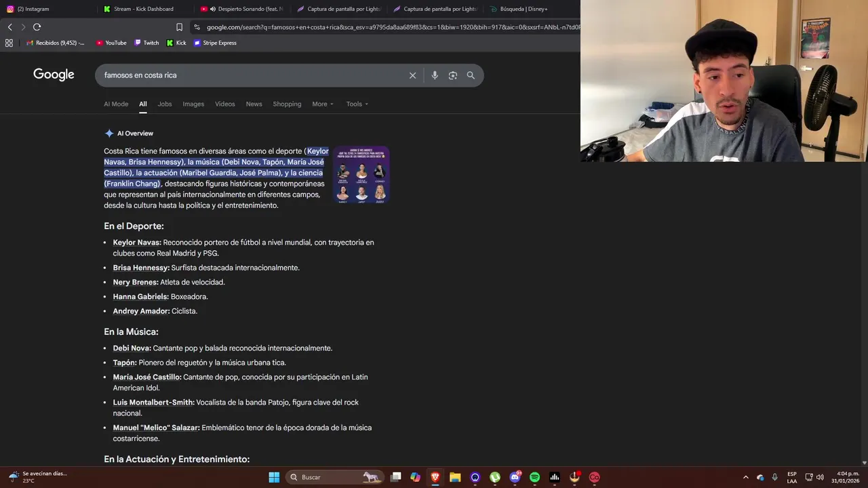Click the browser address bar URL
Viewport: 868px width, 488px height.
coord(392,27)
